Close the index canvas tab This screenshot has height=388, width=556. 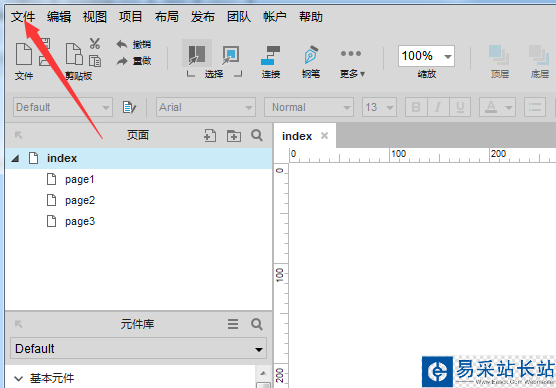(324, 135)
